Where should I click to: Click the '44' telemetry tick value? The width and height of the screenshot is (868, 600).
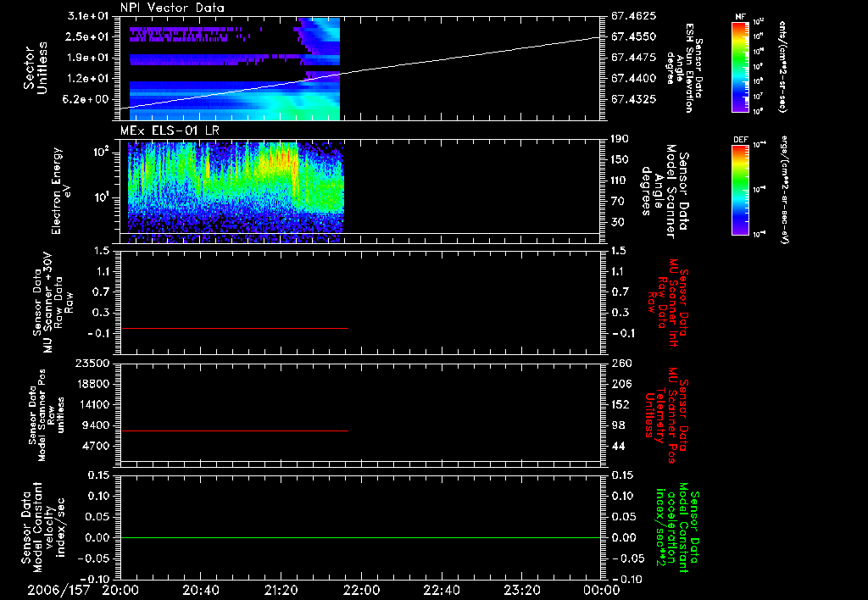point(618,446)
